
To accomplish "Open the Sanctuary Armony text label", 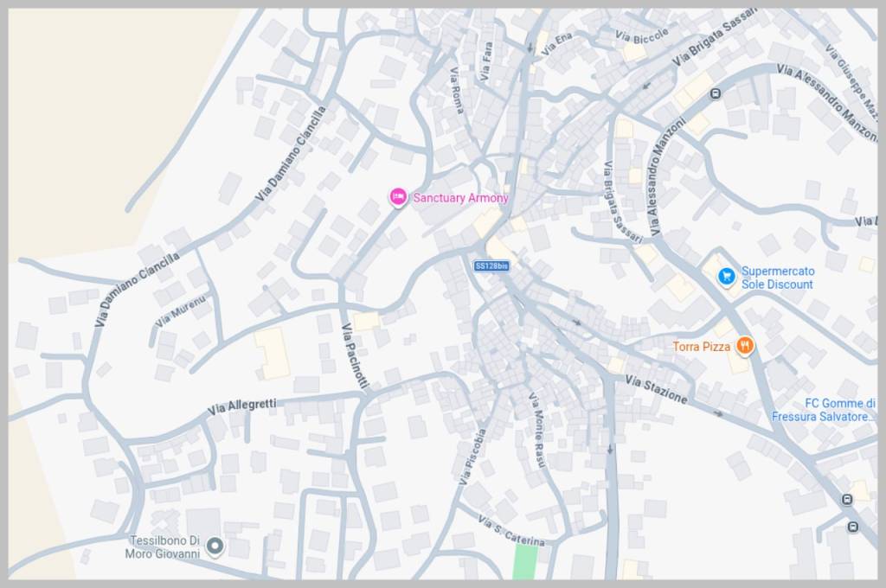I will [x=460, y=198].
